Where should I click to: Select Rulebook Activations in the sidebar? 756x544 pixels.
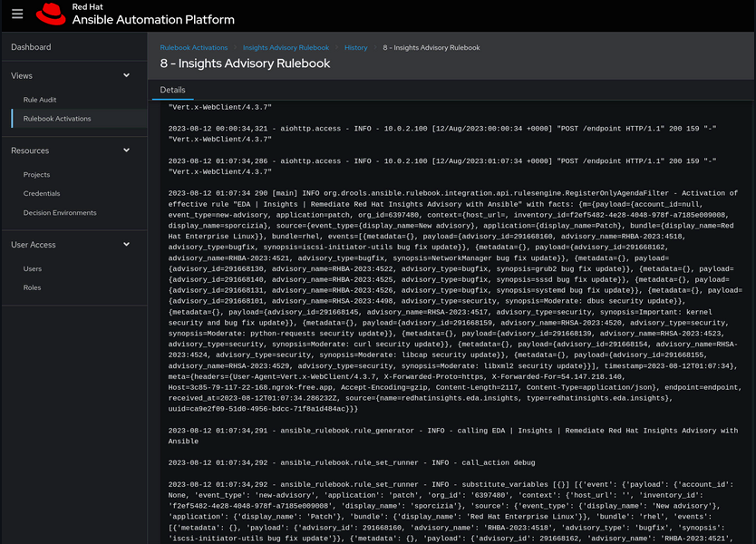[x=57, y=117]
